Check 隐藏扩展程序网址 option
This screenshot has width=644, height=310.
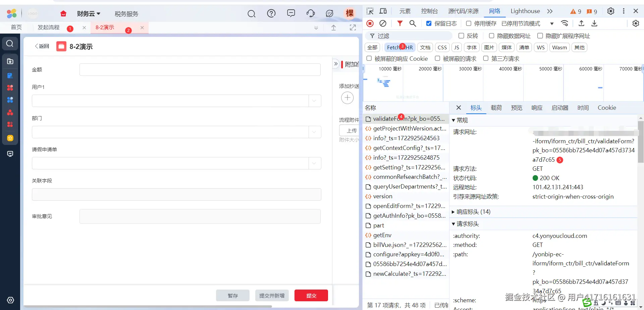[x=540, y=36]
